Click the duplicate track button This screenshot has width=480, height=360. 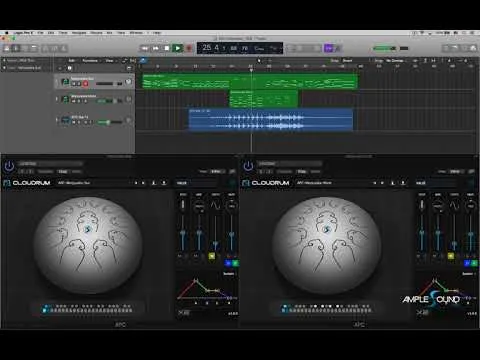[x=70, y=68]
